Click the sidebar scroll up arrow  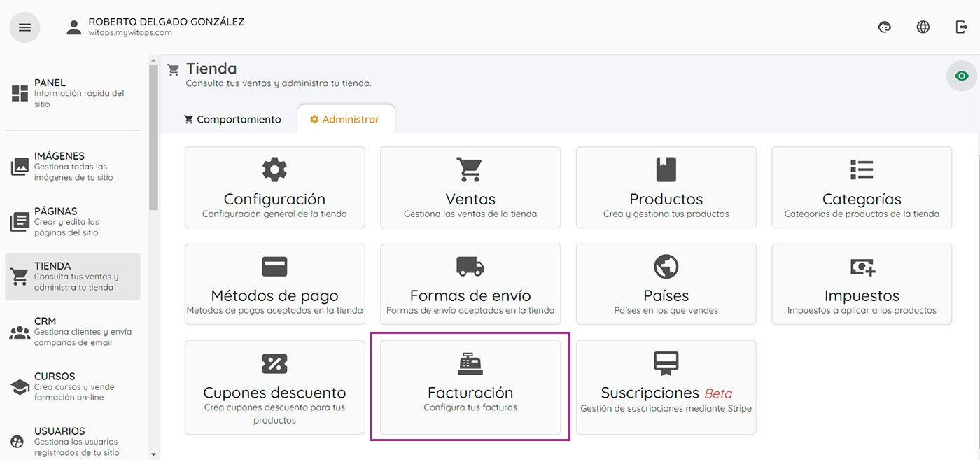click(x=154, y=60)
